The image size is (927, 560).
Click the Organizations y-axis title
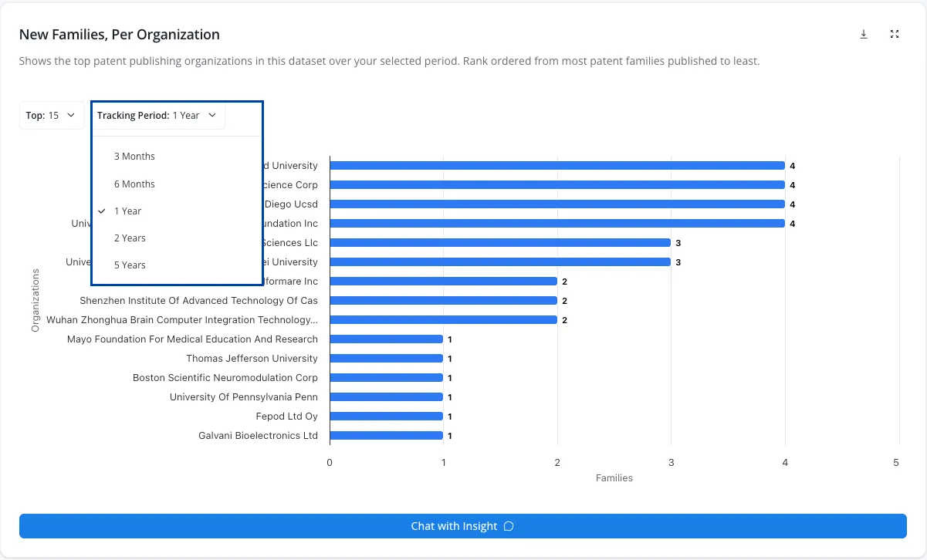tap(36, 300)
